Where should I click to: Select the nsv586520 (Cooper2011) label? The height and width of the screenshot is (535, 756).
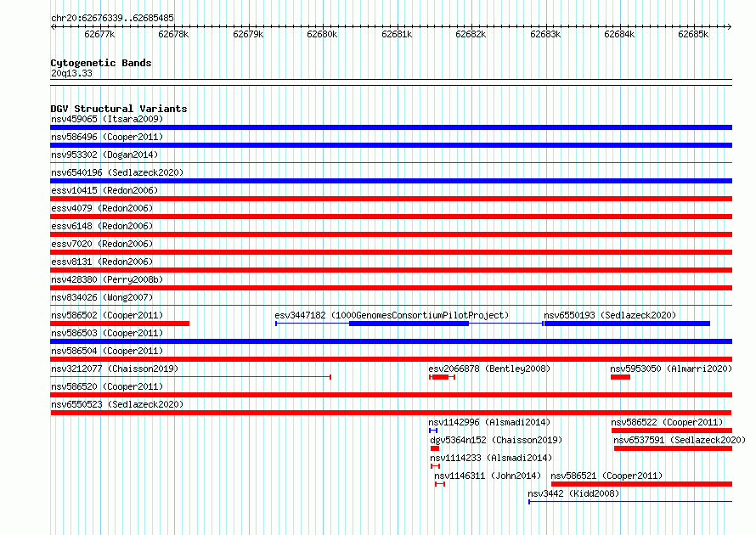107,386
